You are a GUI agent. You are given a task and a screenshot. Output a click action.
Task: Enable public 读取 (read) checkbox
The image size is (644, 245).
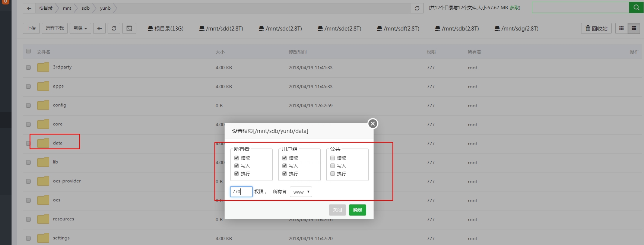333,158
